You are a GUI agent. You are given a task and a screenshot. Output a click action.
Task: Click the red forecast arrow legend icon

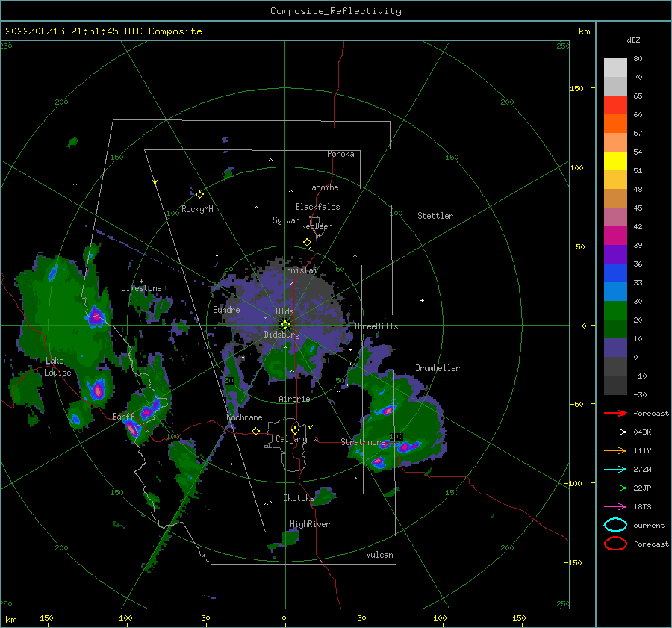tap(615, 413)
